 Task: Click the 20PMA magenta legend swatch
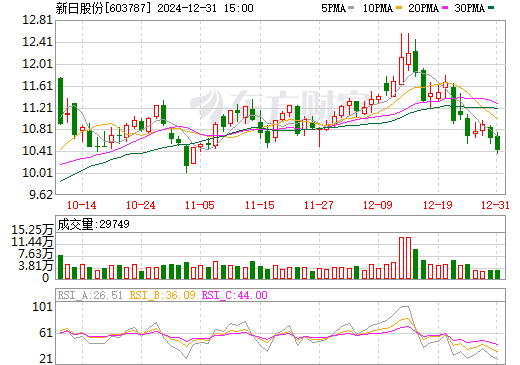(x=445, y=8)
